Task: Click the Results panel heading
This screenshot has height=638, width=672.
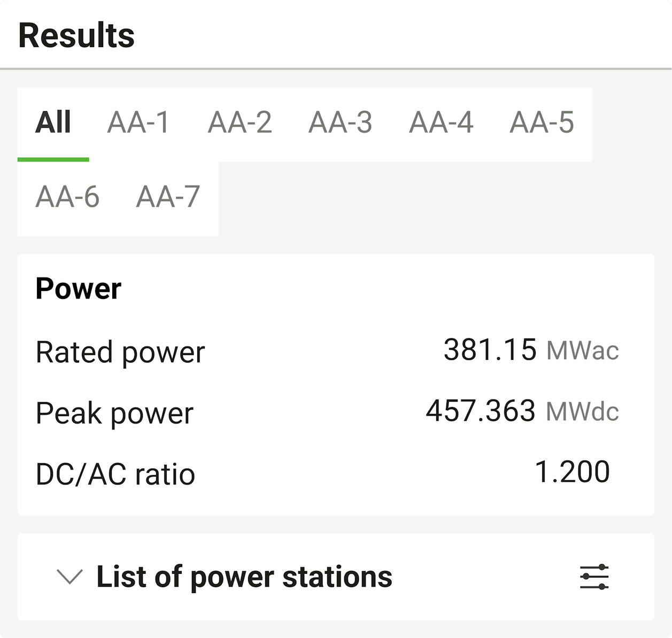Action: (x=76, y=36)
